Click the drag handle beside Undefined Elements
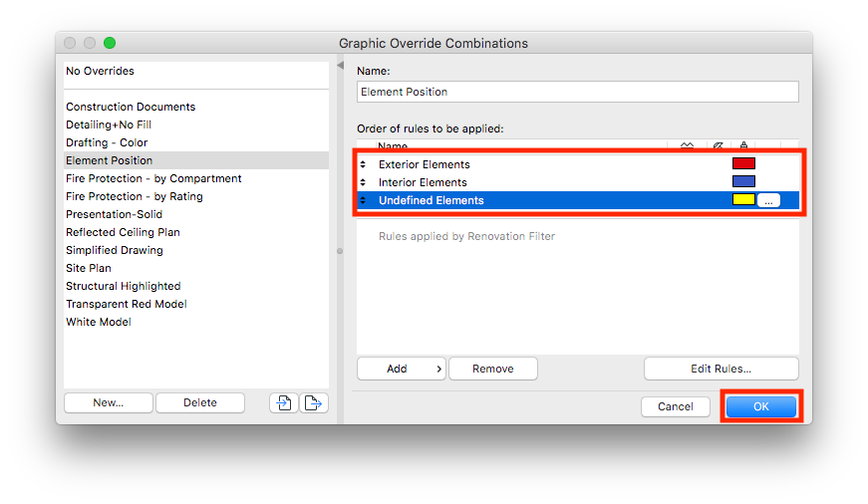This screenshot has width=868, height=504. click(x=363, y=200)
